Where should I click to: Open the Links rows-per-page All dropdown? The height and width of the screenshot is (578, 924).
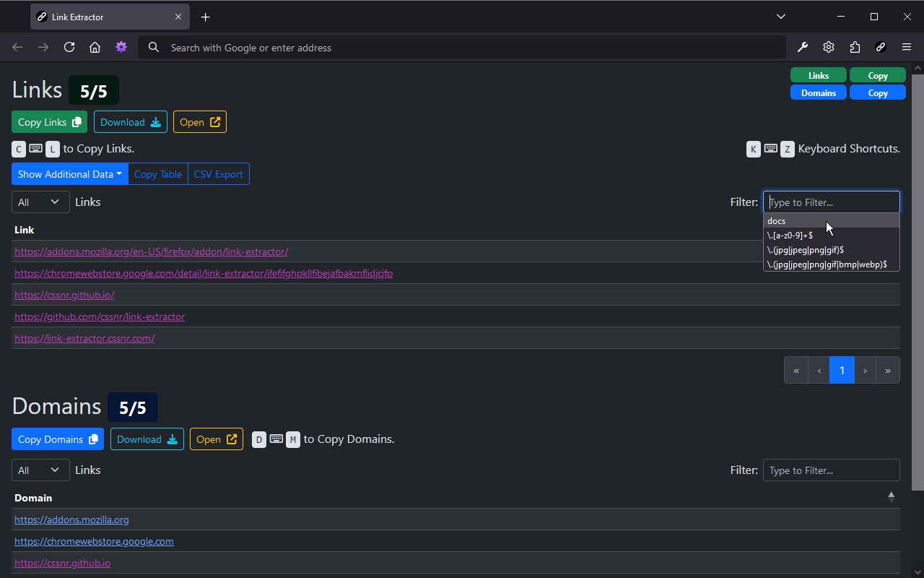click(x=40, y=202)
